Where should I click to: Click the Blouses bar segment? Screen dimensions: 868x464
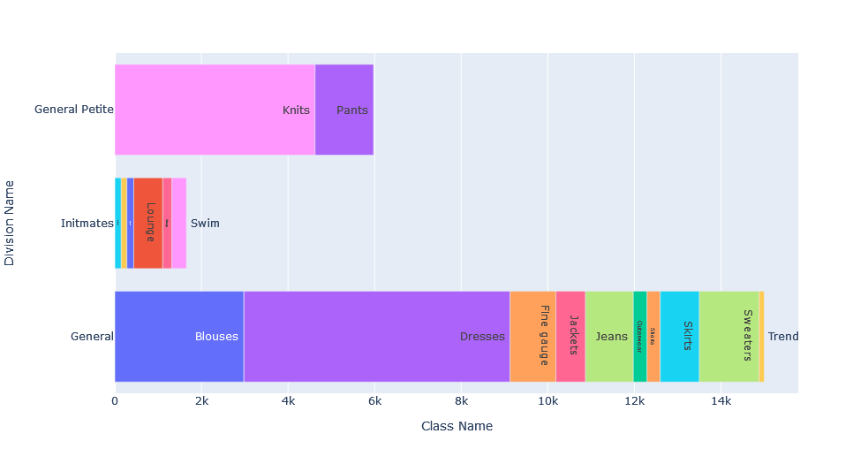[179, 336]
